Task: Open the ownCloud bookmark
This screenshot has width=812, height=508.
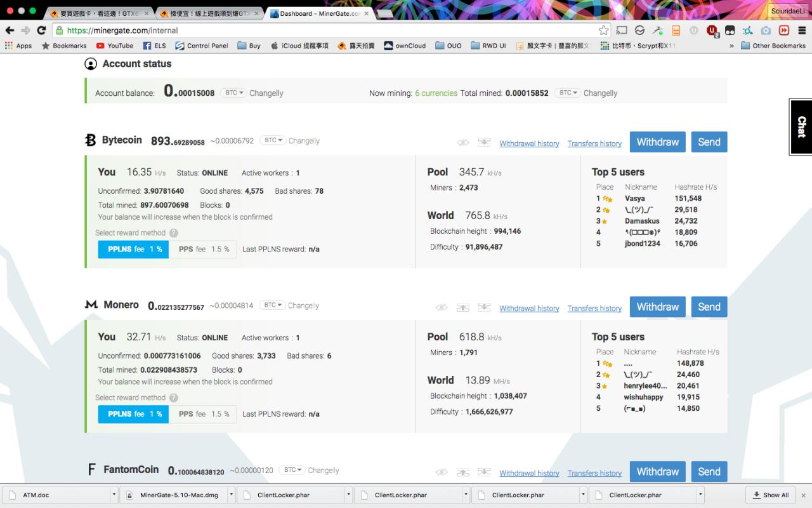Action: [x=405, y=46]
